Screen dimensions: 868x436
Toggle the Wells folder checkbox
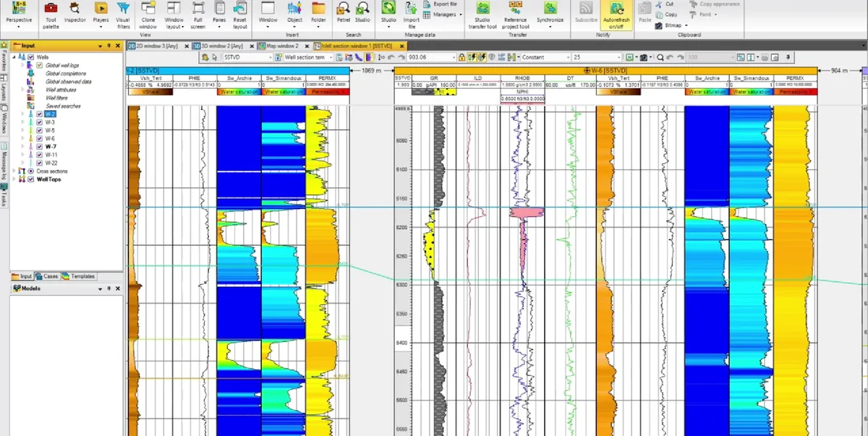click(x=31, y=57)
